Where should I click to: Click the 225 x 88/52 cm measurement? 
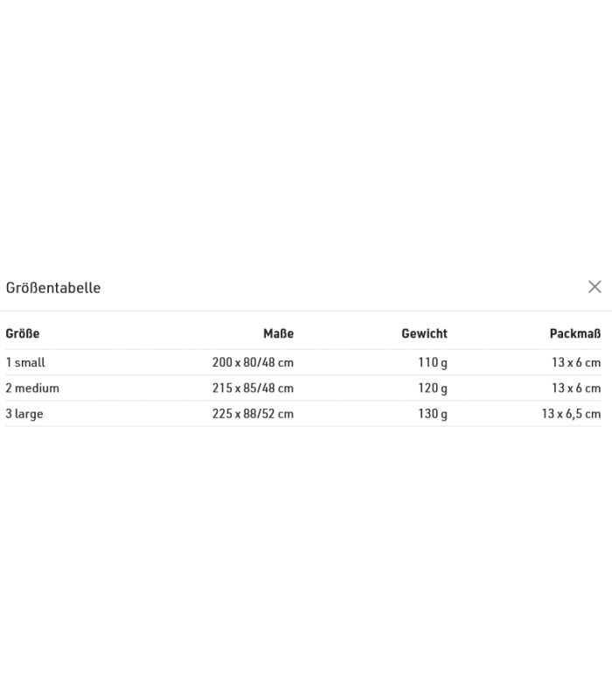tap(253, 413)
